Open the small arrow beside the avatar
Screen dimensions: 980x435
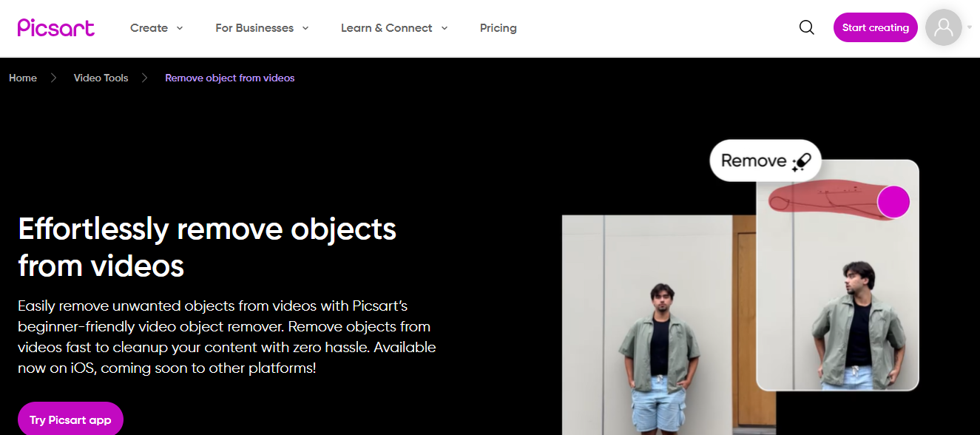[970, 27]
